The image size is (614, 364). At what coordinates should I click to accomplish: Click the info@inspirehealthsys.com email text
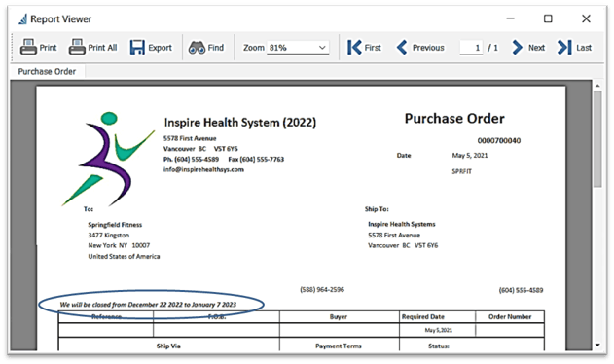[x=203, y=169]
